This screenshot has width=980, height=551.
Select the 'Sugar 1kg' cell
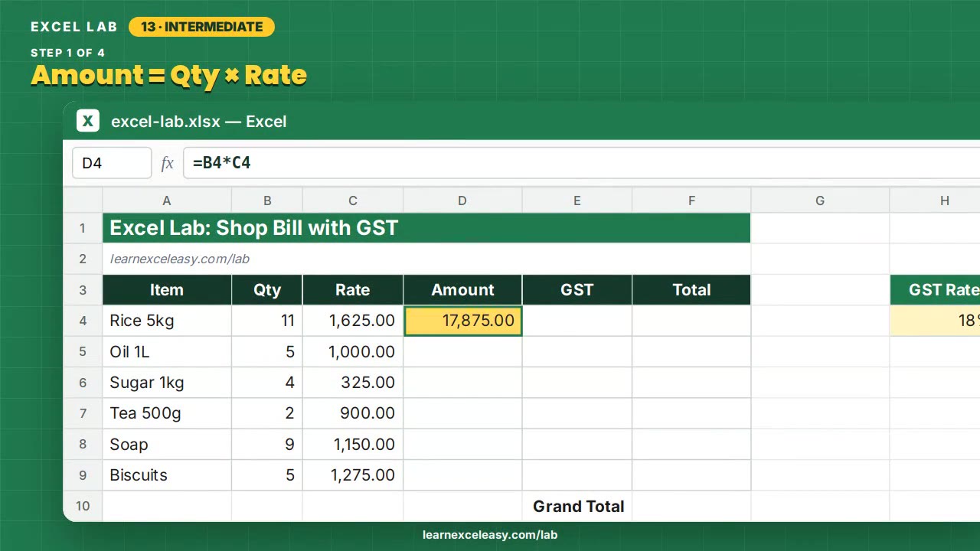(x=167, y=383)
